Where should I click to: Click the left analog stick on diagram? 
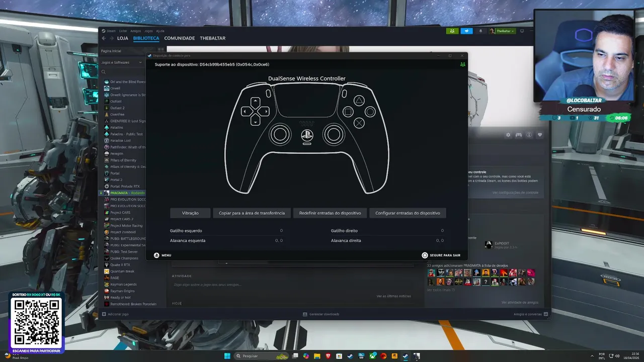(x=280, y=134)
